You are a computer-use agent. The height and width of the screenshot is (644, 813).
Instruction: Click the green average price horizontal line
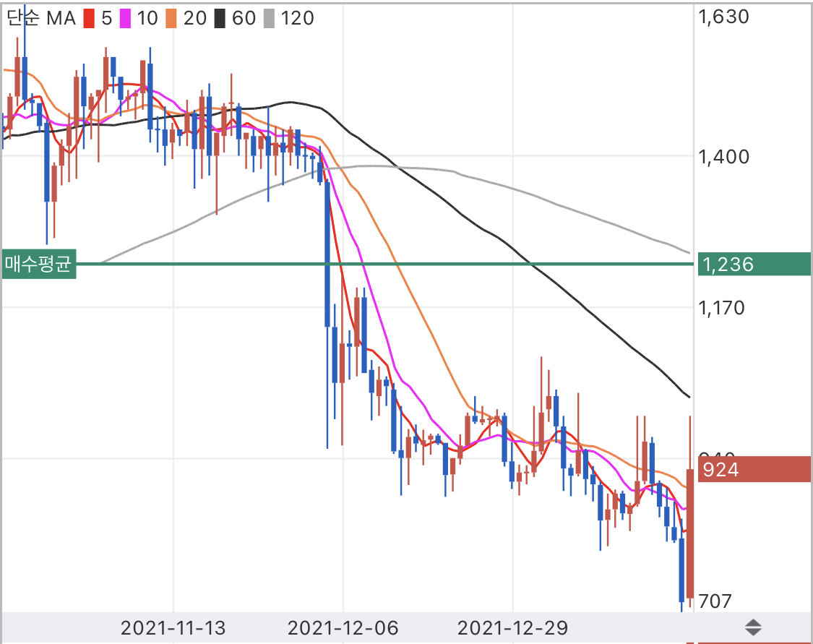384,264
